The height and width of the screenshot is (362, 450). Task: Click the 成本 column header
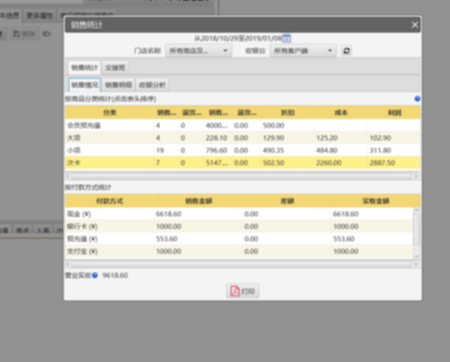(341, 113)
